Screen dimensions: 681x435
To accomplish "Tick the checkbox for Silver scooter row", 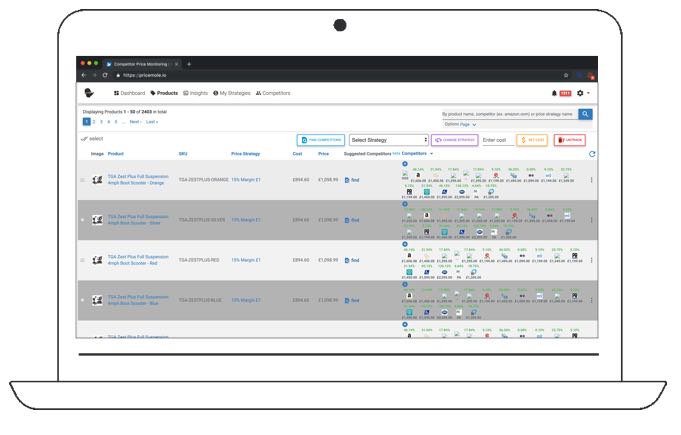I will pyautogui.click(x=83, y=220).
